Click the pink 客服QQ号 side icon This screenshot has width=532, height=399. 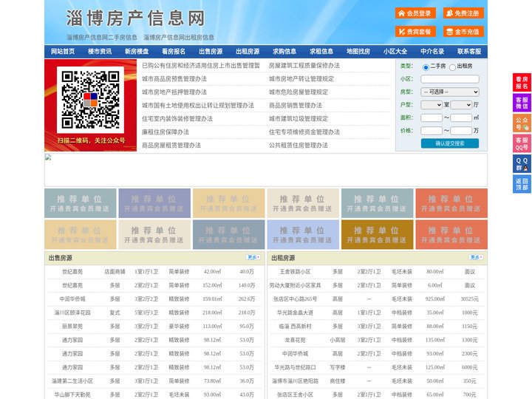point(522,143)
